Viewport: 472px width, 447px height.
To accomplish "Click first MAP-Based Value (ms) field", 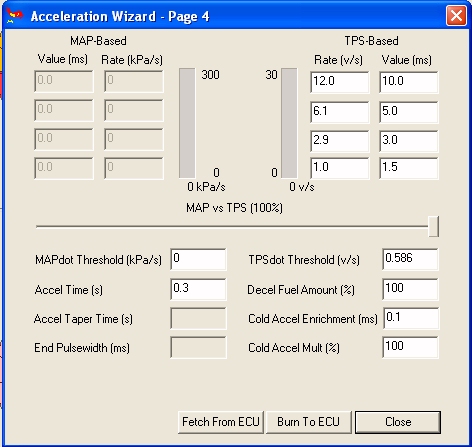I will pyautogui.click(x=64, y=81).
